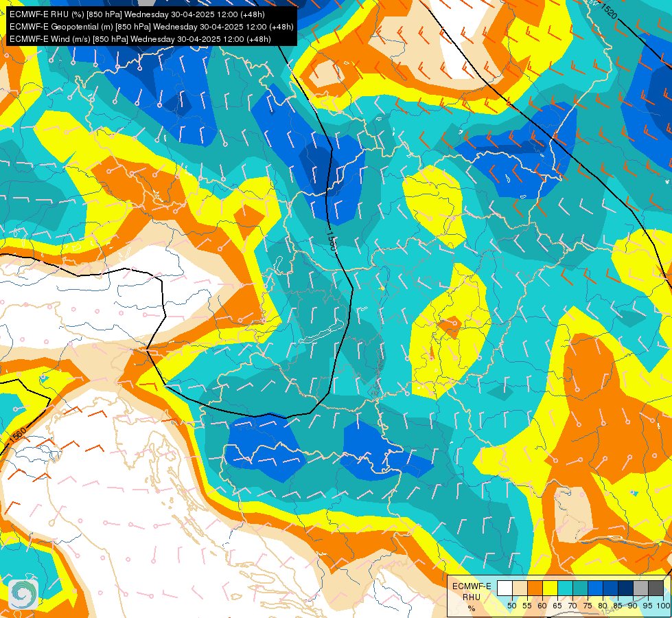The height and width of the screenshot is (618, 672).
Task: Click the '100' legend tick label
Action: coord(664,606)
